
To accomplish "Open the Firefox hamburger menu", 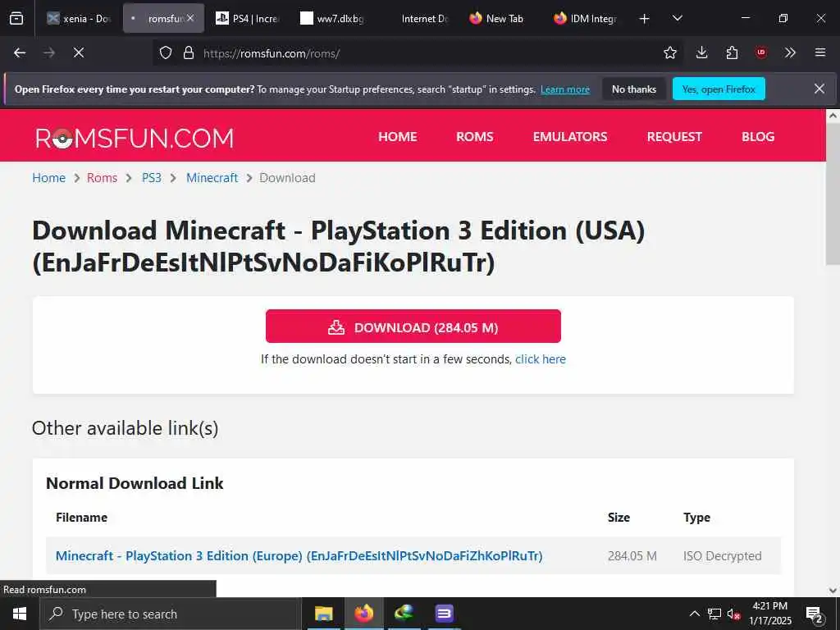I will point(820,52).
